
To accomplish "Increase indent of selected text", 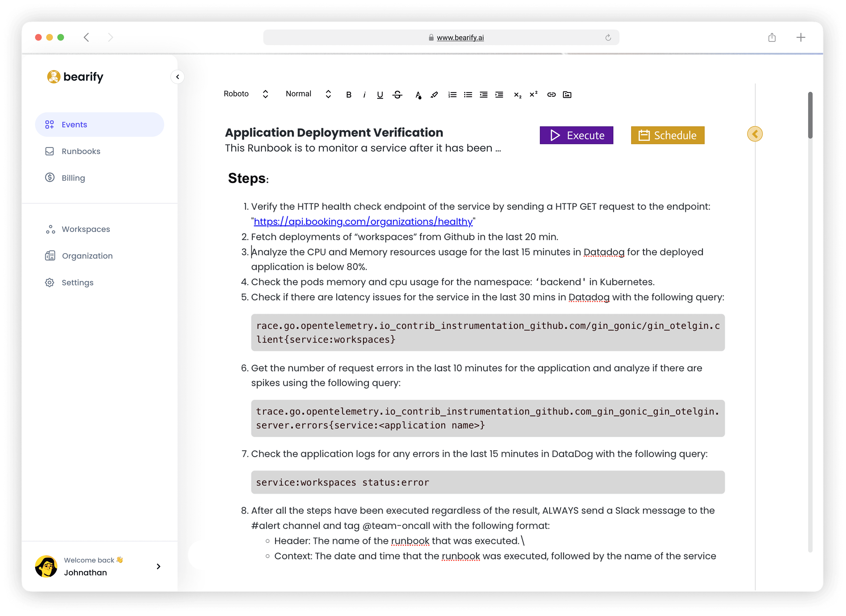I will pos(499,95).
